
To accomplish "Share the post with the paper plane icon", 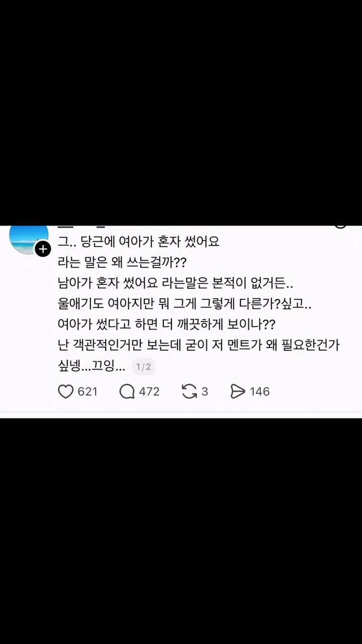I will (x=238, y=392).
